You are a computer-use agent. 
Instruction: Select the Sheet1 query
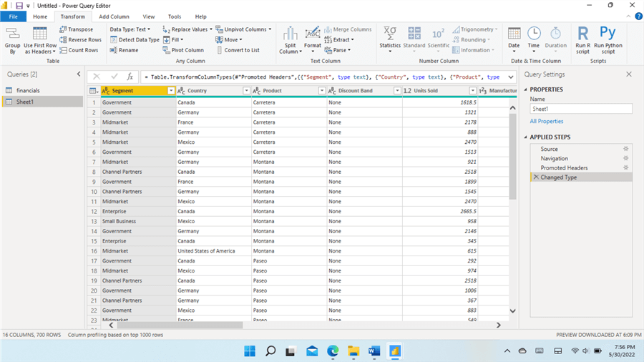43,102
